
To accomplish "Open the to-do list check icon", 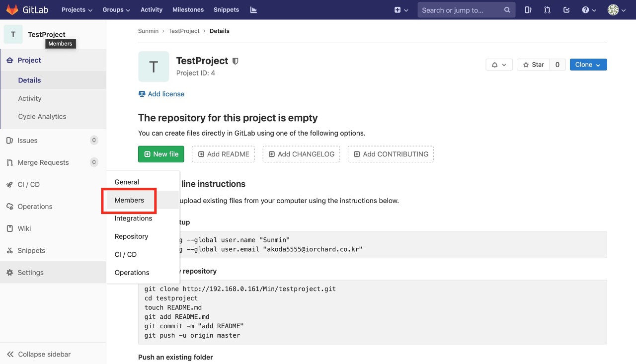I will 566,10.
